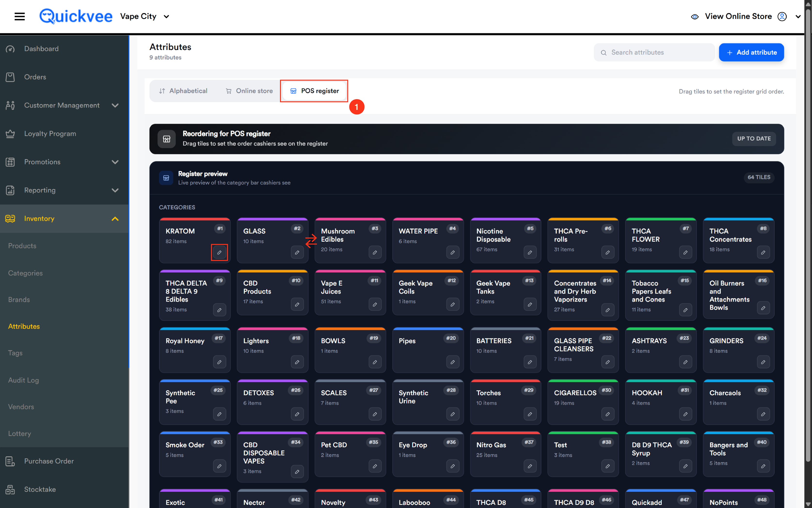
Task: Click the Quickvee logo
Action: pos(76,16)
